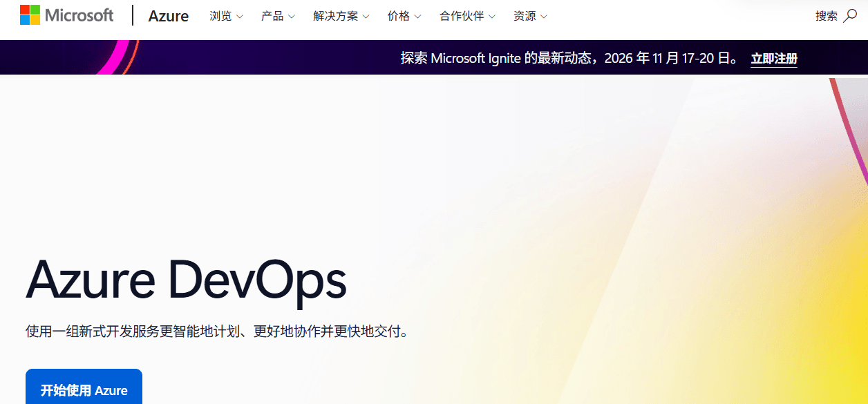This screenshot has width=868, height=404.
Task: Open the 解决方案 dropdown
Action: [x=341, y=16]
